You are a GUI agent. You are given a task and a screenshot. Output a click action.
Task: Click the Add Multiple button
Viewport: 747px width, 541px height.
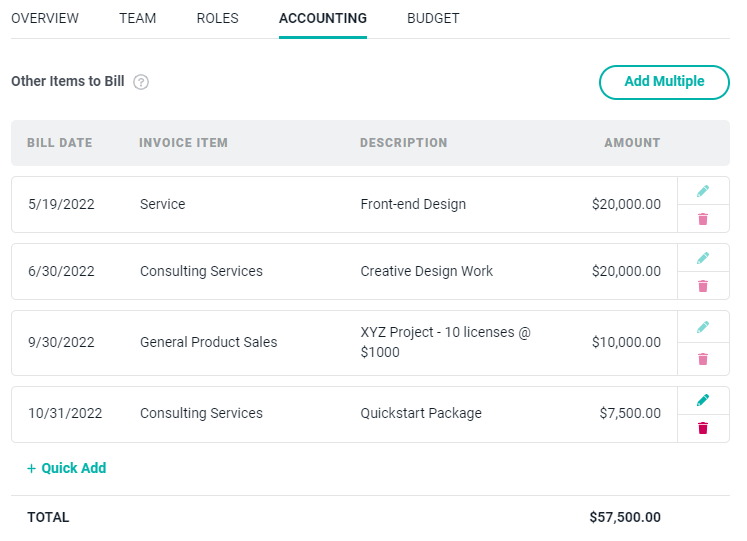point(664,82)
